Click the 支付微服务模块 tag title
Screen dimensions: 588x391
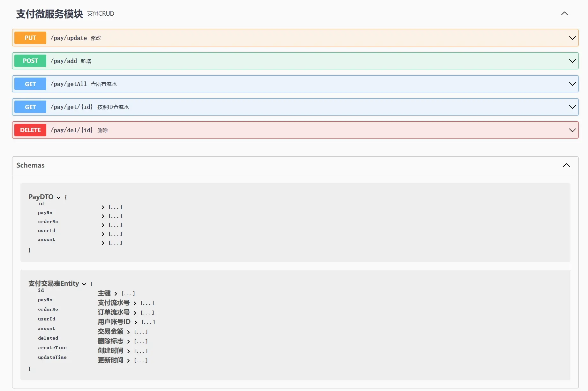click(49, 14)
